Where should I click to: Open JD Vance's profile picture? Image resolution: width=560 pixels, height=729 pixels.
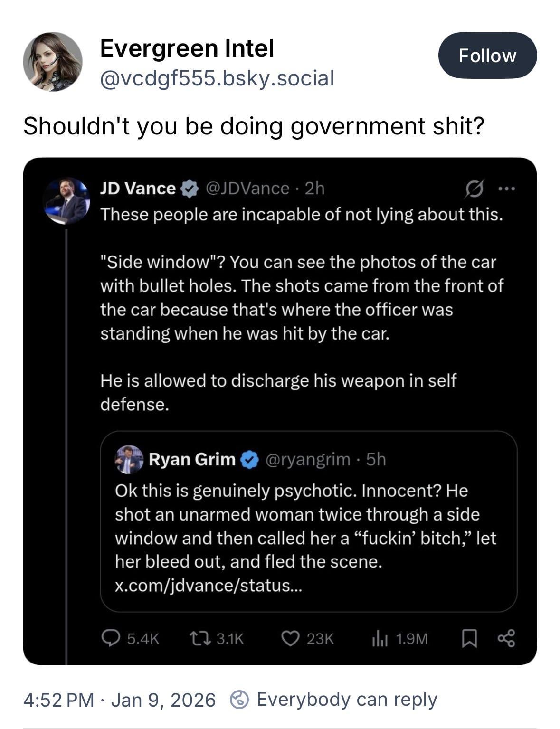(66, 201)
